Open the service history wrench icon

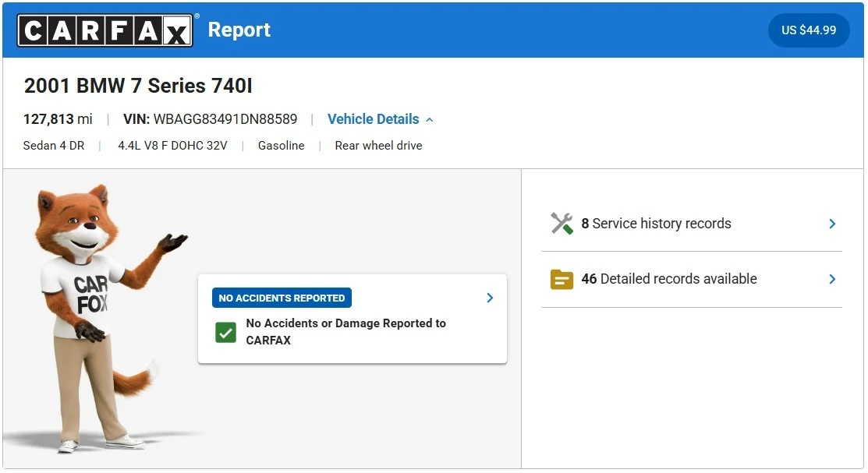[562, 224]
